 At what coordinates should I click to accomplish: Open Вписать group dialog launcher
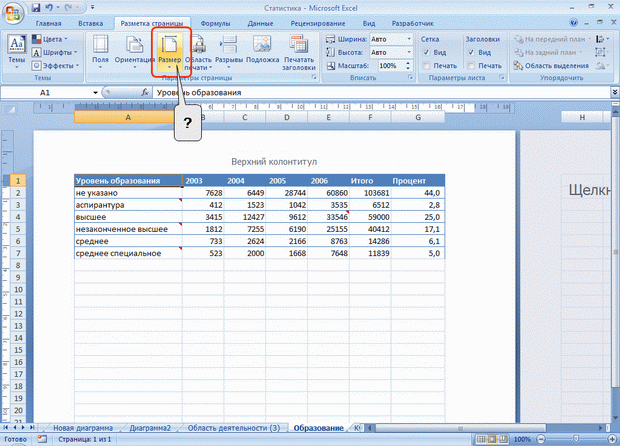tap(410, 77)
